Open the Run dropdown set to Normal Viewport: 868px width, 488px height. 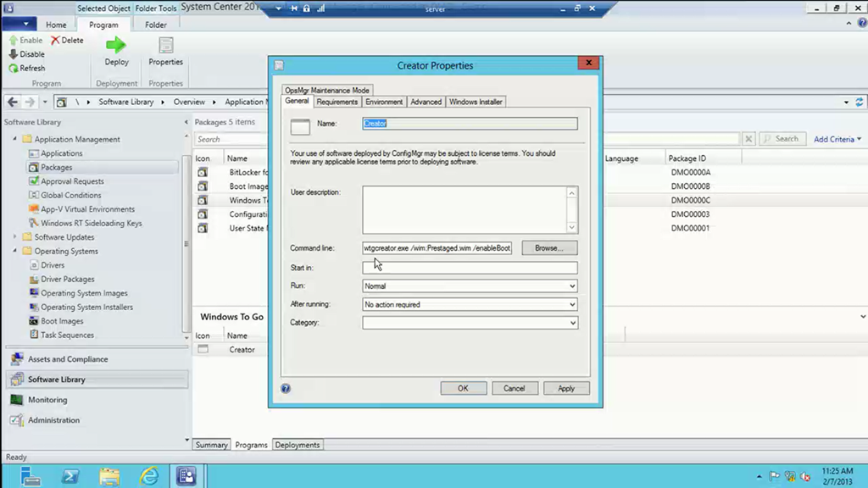tap(470, 286)
